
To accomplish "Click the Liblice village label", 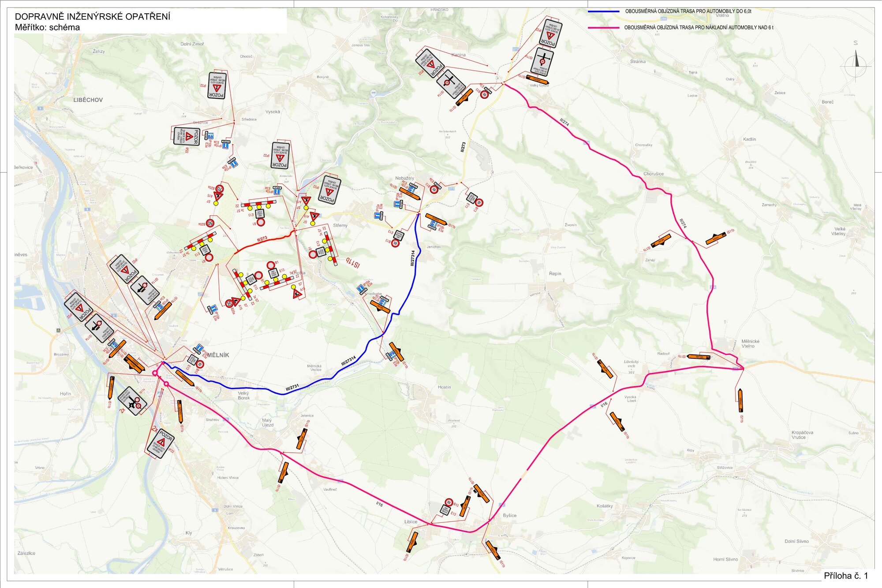I will (x=411, y=521).
